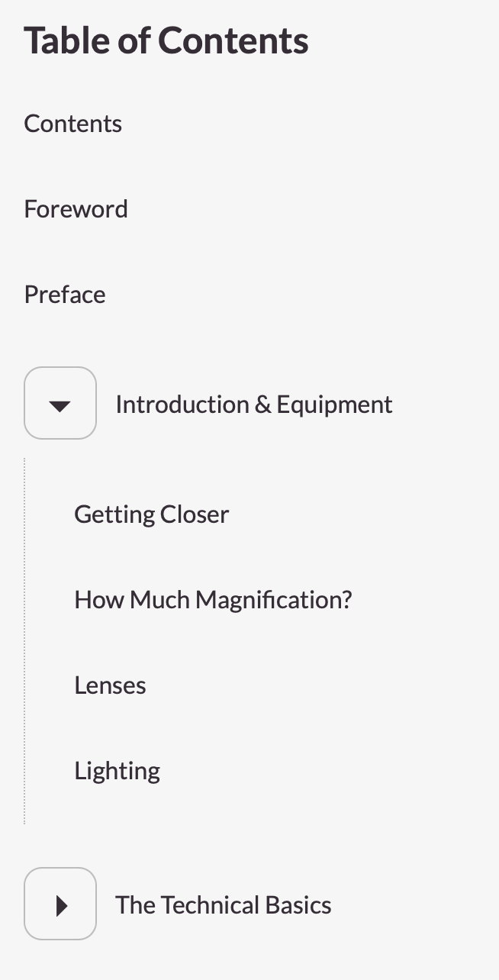The width and height of the screenshot is (499, 980).
Task: Click the right-pointing triangle beside The Technical Basics
Action: point(60,904)
